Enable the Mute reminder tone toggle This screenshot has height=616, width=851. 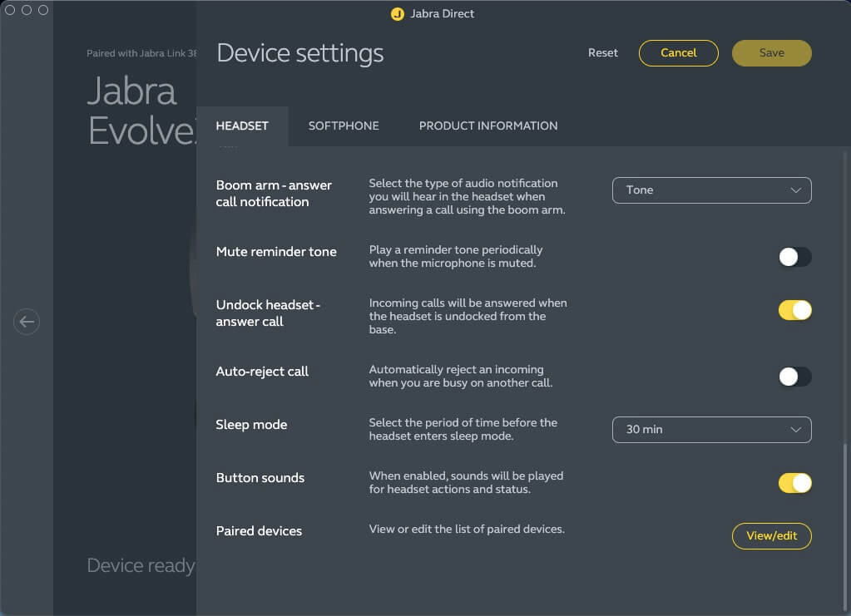(794, 257)
